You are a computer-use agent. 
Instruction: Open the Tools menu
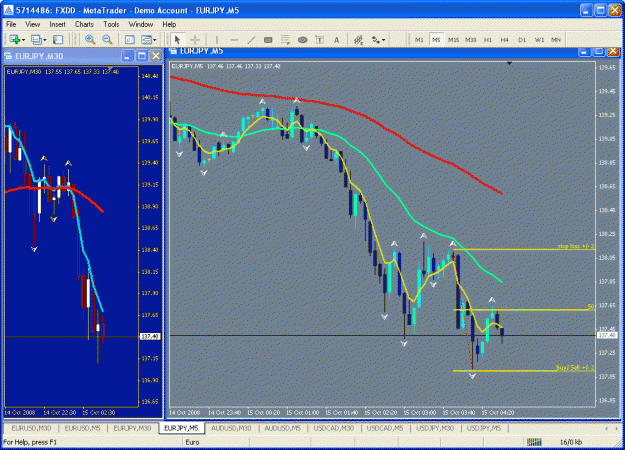click(x=111, y=24)
